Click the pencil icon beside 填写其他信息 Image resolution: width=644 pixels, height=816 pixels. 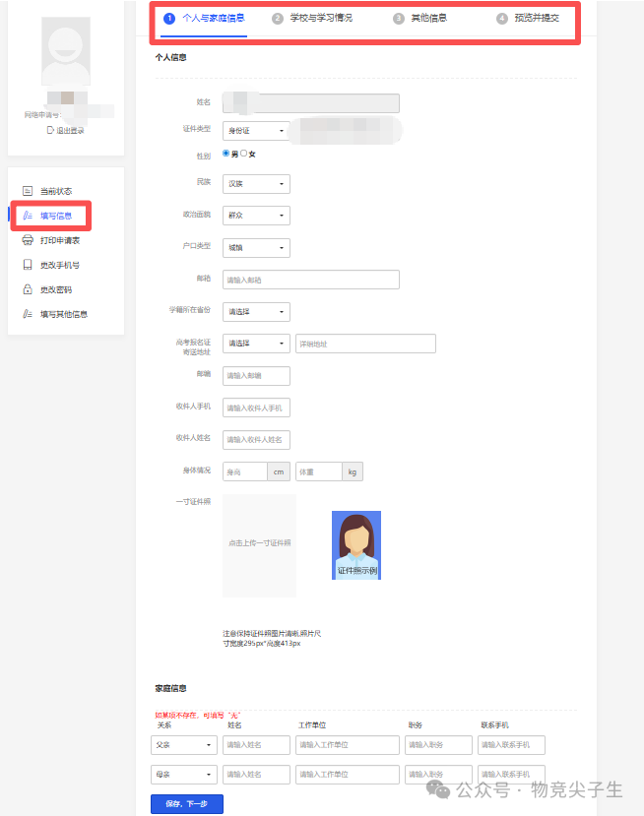point(28,315)
